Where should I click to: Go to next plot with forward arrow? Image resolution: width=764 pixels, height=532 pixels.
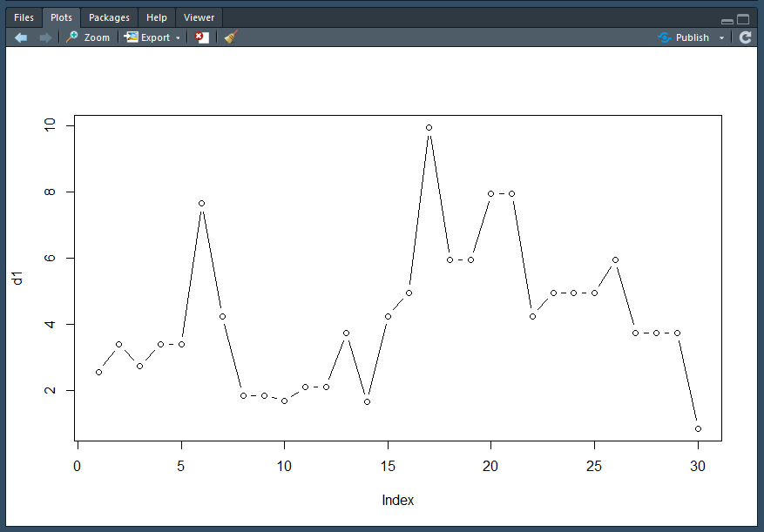(x=45, y=37)
